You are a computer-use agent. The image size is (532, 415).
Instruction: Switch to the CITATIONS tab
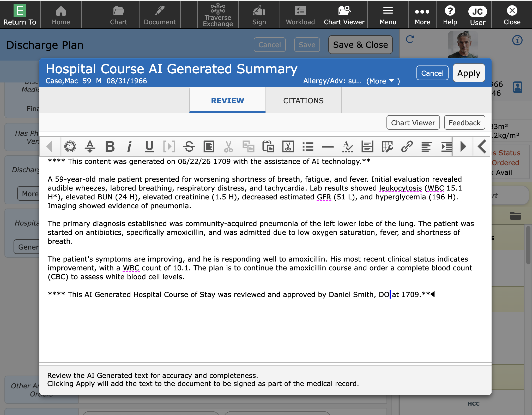303,100
